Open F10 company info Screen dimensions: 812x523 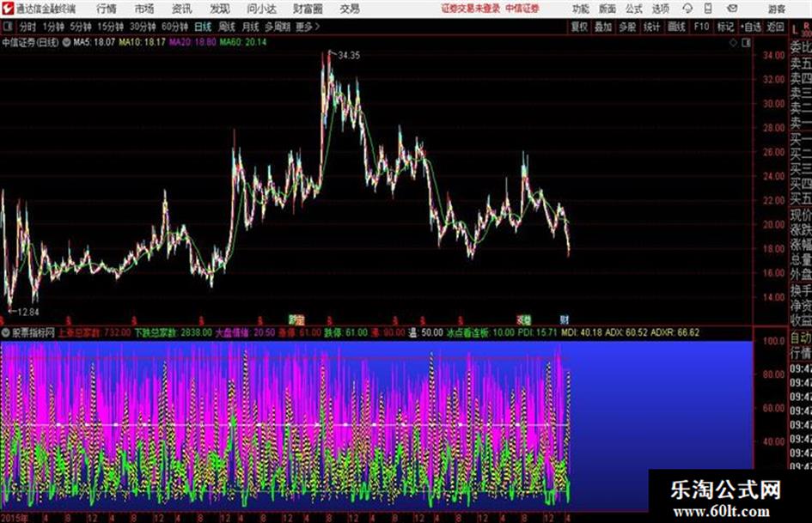tap(701, 27)
